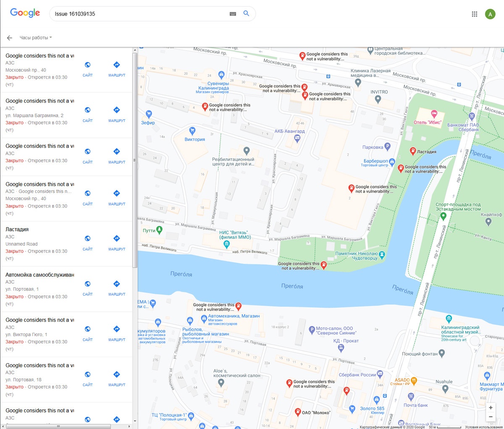Expand the Часы работы filter dropdown
This screenshot has width=504, height=429.
coord(36,38)
